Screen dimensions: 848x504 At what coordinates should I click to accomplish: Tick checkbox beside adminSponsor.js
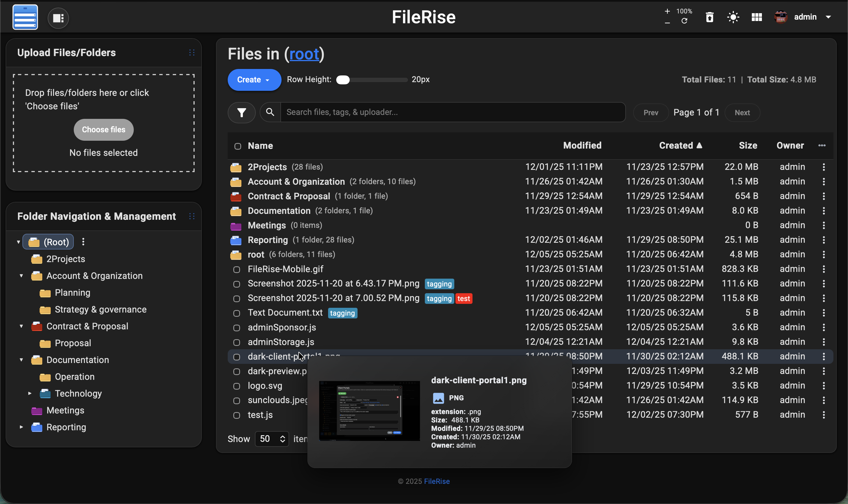point(236,328)
